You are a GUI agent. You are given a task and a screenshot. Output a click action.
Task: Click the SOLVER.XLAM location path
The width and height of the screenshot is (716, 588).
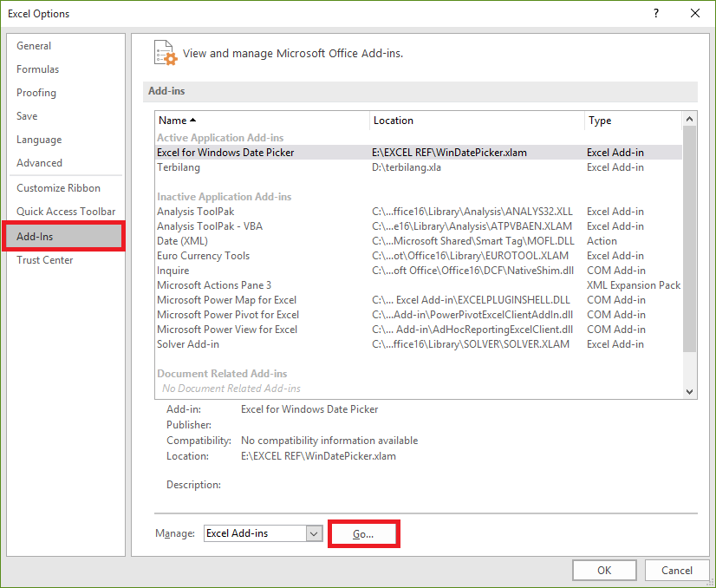point(471,344)
